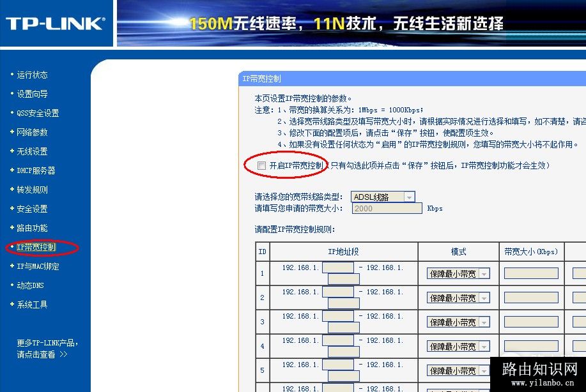Open 保障最小带宽 mode dropdown in rule 1
This screenshot has height=392, width=586.
458,274
